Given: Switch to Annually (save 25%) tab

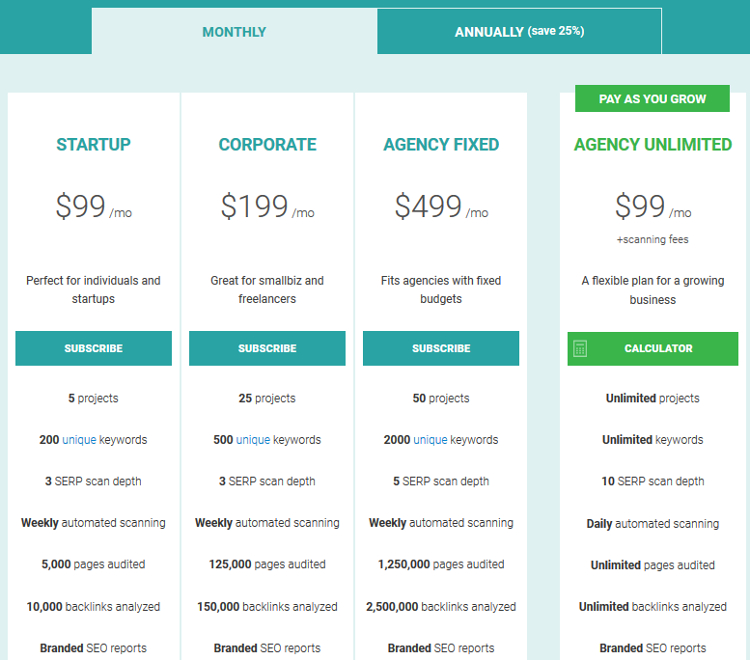Looking at the screenshot, I should tap(519, 32).
